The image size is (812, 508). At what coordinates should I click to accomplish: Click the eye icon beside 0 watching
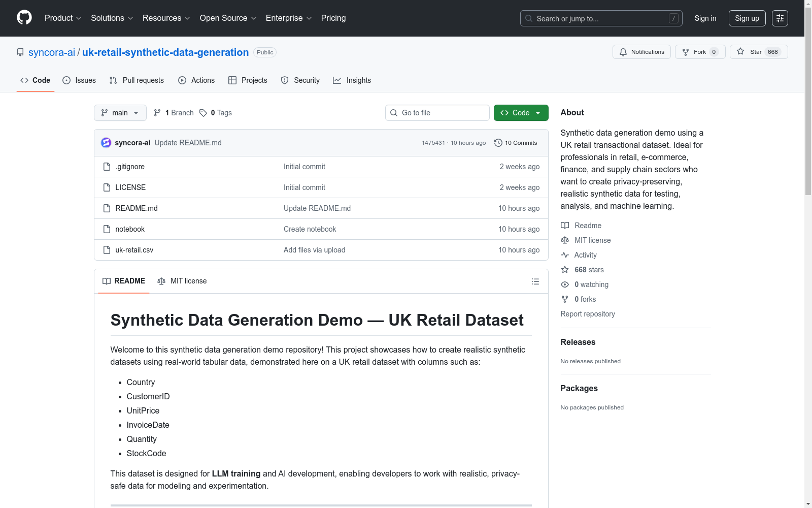565,284
